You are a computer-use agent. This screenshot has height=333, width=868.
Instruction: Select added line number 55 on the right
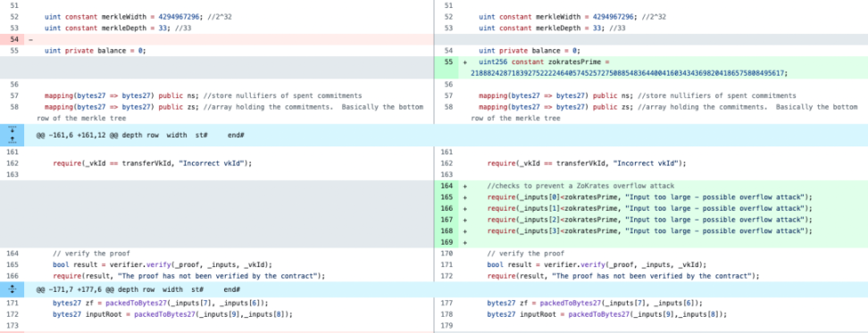click(x=447, y=62)
